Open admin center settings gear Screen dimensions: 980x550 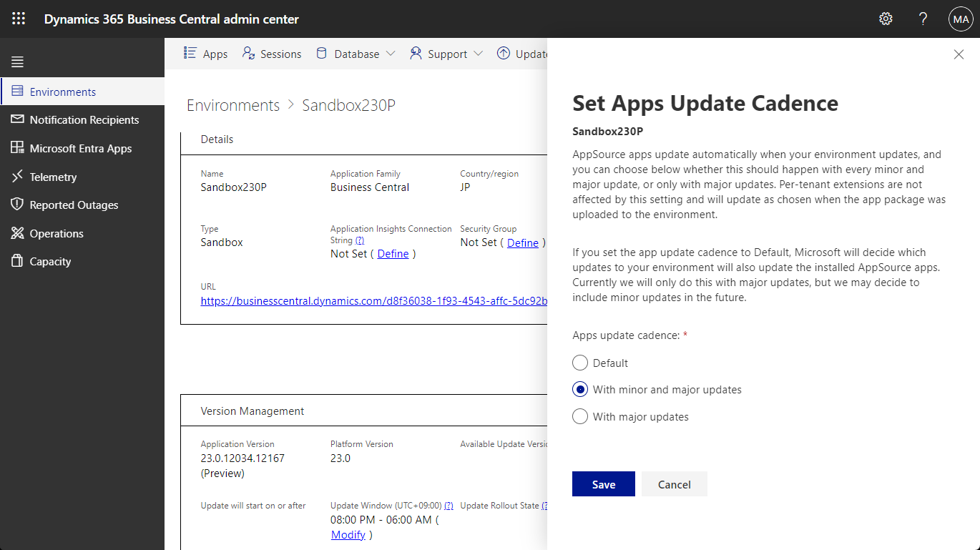click(886, 19)
